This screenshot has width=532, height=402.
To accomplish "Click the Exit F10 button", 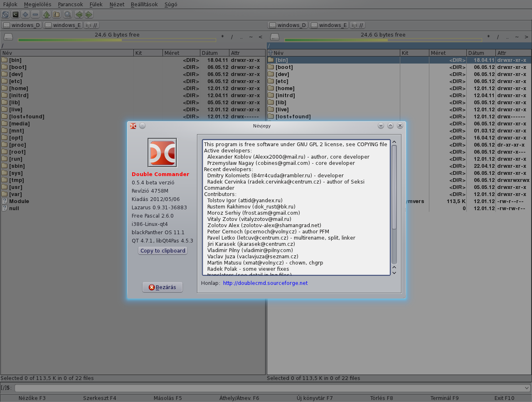I will 504,398.
